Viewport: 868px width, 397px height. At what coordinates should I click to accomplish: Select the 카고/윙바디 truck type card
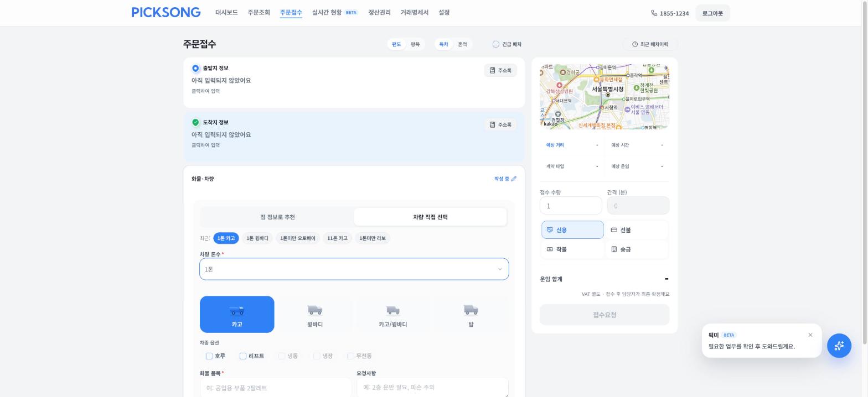393,315
